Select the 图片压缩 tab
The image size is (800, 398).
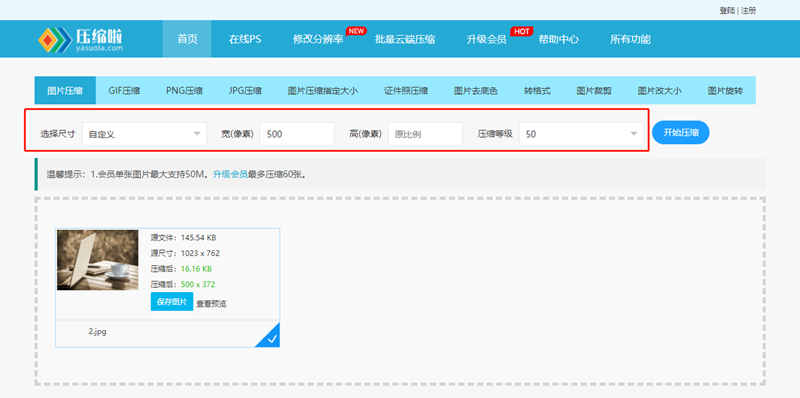click(65, 91)
